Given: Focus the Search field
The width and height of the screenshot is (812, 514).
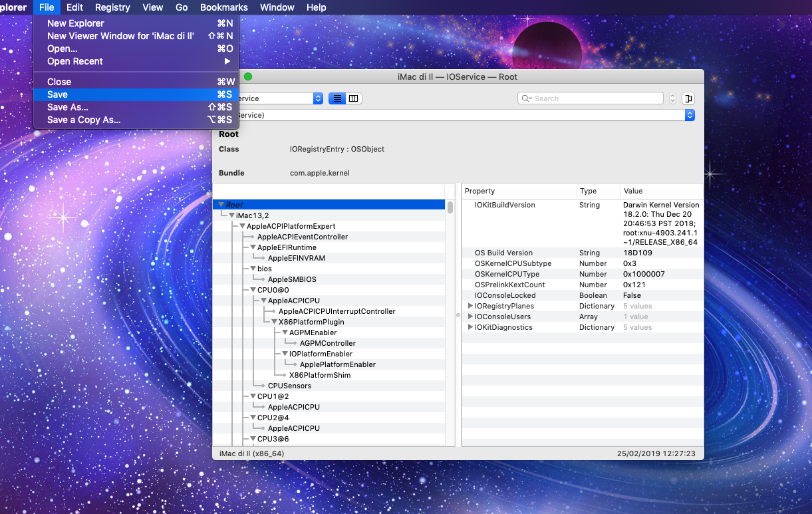Looking at the screenshot, I should pyautogui.click(x=591, y=98).
